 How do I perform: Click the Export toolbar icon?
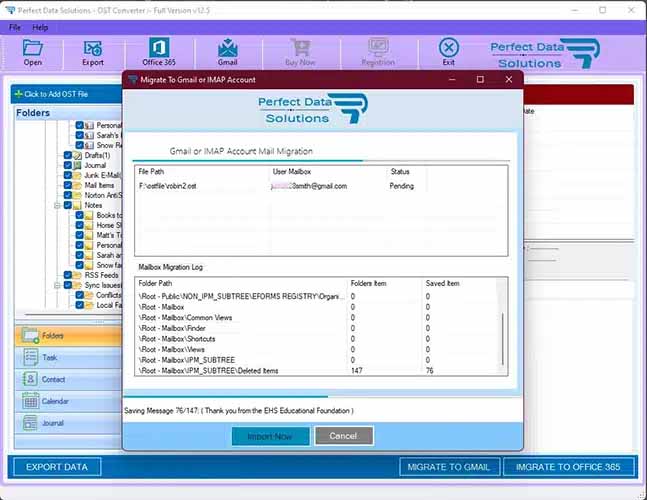(93, 48)
